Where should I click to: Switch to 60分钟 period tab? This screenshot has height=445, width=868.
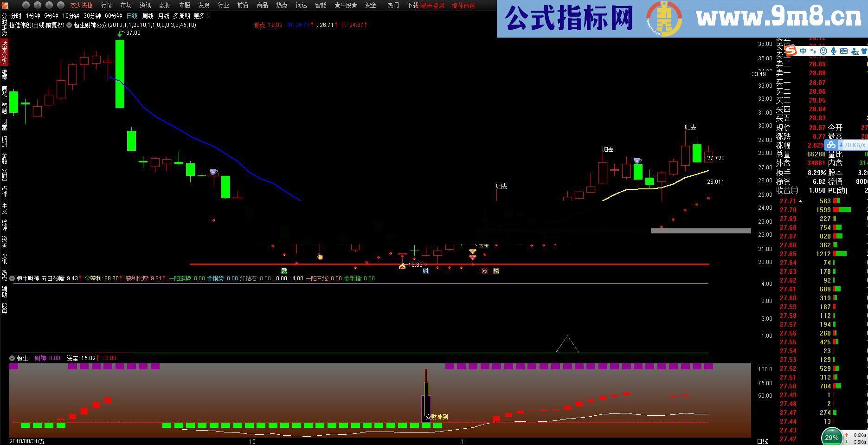(x=114, y=16)
